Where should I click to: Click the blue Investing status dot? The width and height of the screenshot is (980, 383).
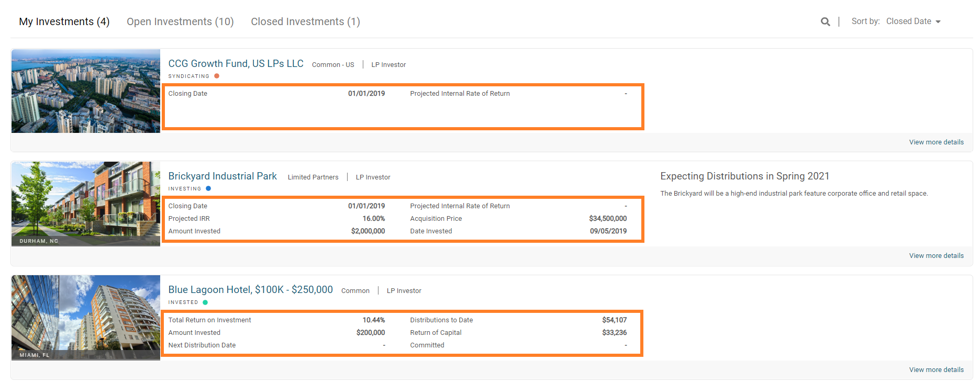208,188
